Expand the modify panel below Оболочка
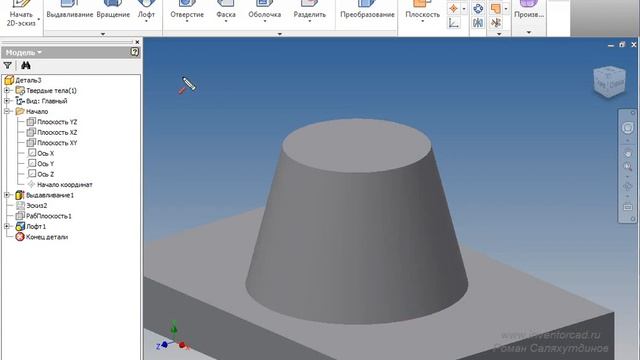The height and width of the screenshot is (360, 640). click(x=280, y=34)
